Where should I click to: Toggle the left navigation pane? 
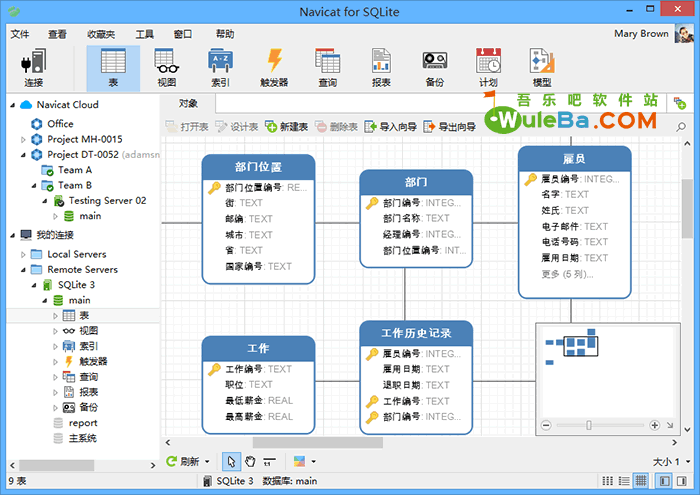[x=665, y=481]
